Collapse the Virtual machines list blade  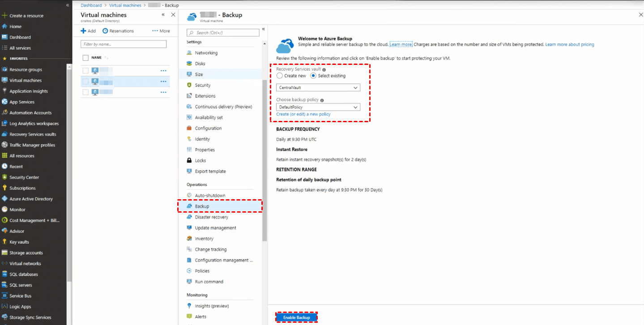click(163, 15)
